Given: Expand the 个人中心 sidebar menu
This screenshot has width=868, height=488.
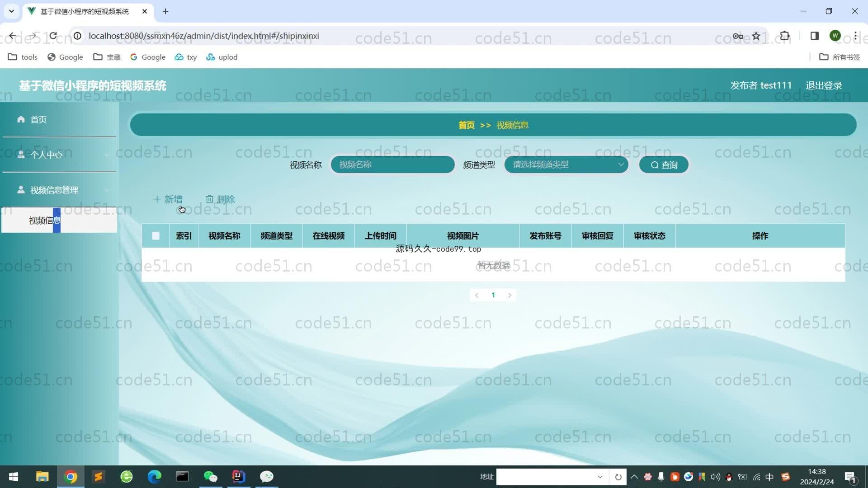Looking at the screenshot, I should 59,155.
